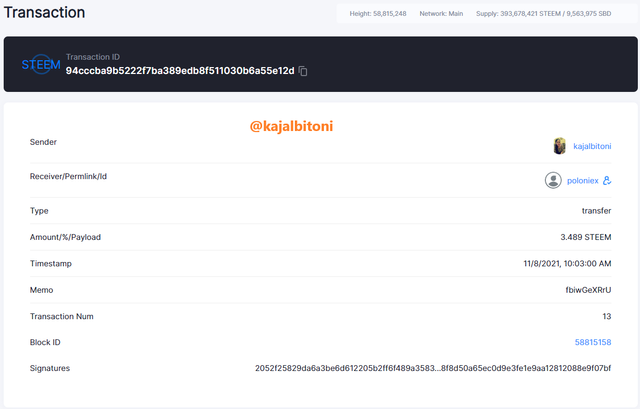The height and width of the screenshot is (409, 640).
Task: Click the 'Transaction Num' row label
Action: (x=62, y=316)
